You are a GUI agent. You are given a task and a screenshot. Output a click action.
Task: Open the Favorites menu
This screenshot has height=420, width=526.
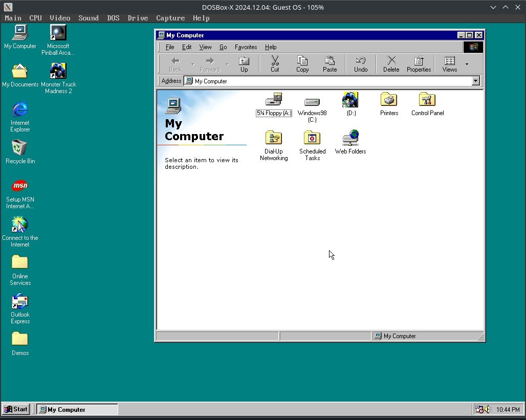click(246, 47)
